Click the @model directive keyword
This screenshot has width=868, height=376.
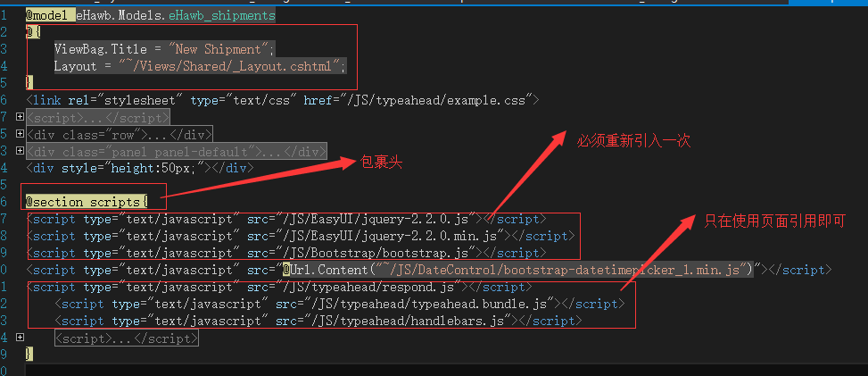pos(47,15)
